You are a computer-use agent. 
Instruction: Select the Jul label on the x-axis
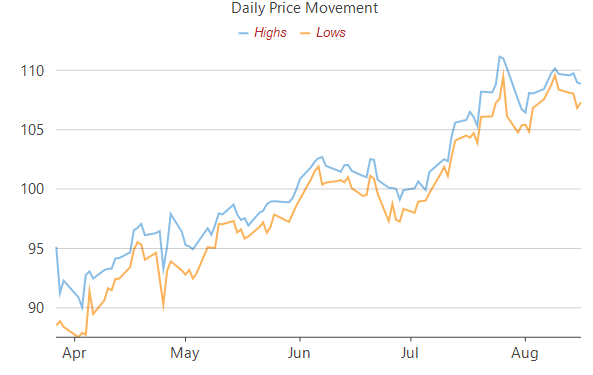[410, 353]
